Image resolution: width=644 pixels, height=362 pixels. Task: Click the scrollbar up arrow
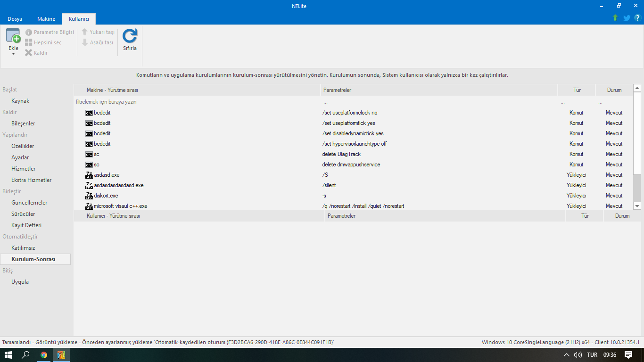click(x=637, y=88)
